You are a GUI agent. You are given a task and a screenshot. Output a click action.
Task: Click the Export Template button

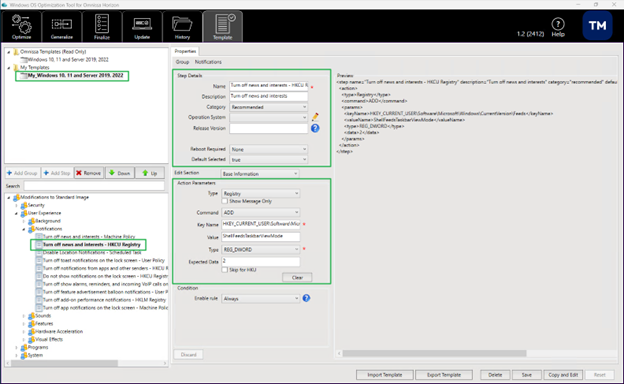pyautogui.click(x=444, y=375)
